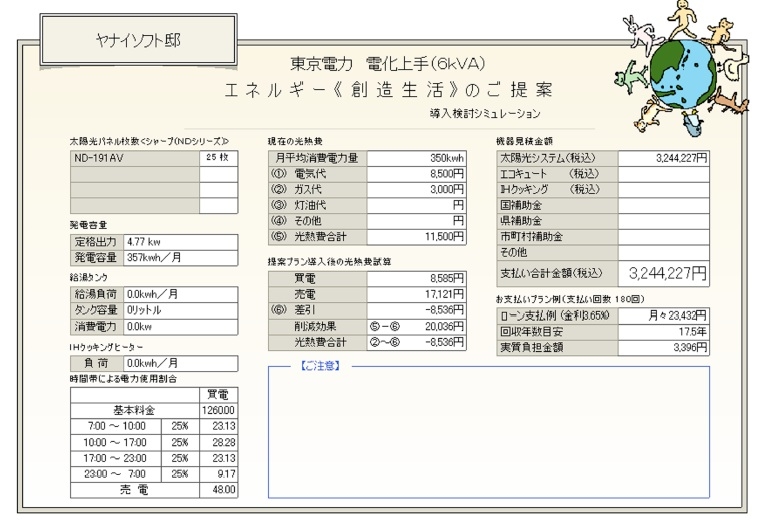Click the その他 field under 機器見積金額
The height and width of the screenshot is (522, 758).
664,252
